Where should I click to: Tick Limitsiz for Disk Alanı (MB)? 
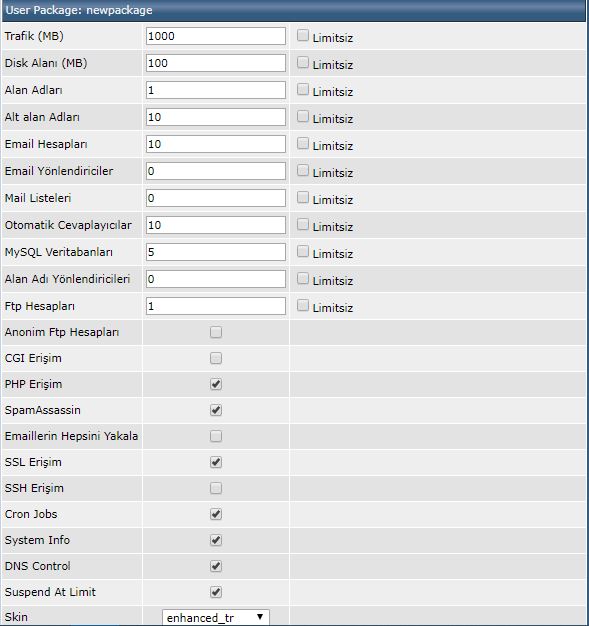303,63
